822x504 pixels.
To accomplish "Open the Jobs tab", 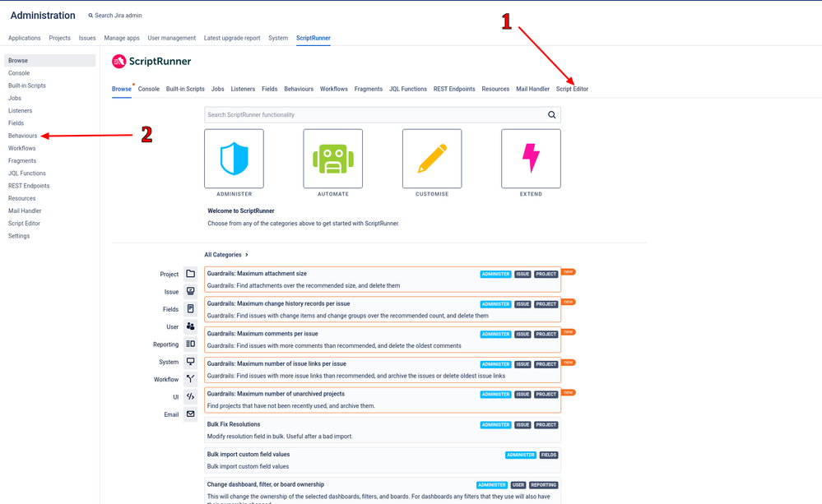I will 217,89.
